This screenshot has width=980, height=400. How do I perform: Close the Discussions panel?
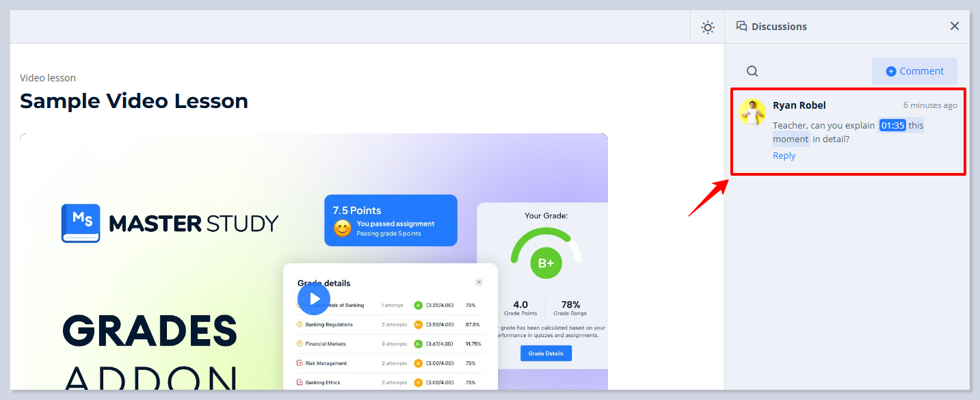pos(955,26)
